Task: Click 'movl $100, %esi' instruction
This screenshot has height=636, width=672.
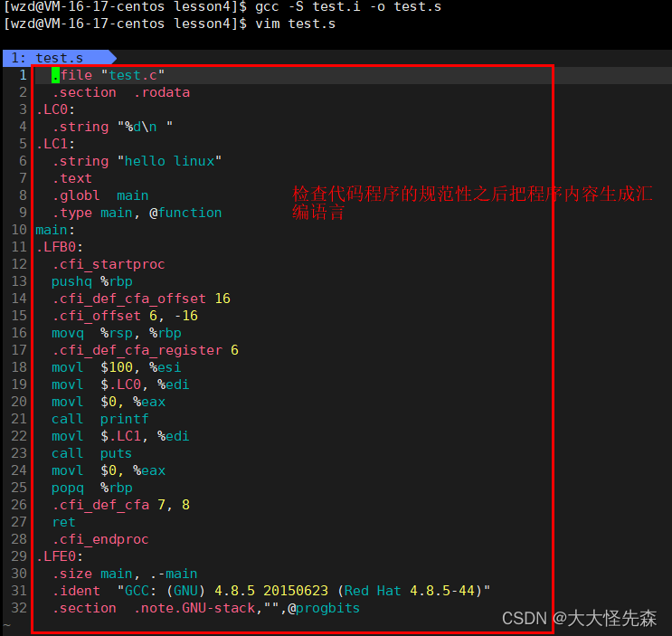Action: tap(117, 367)
